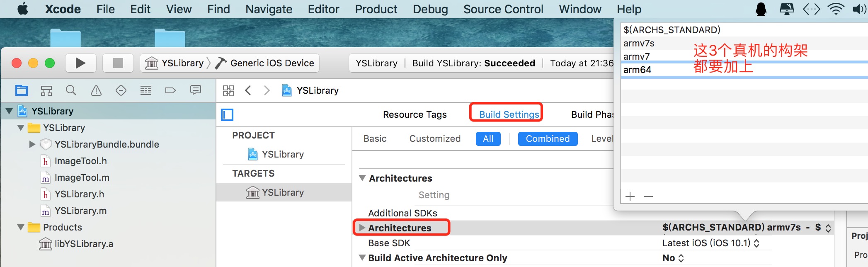Select libYSLibrary.a product
868x267 pixels.
click(84, 244)
